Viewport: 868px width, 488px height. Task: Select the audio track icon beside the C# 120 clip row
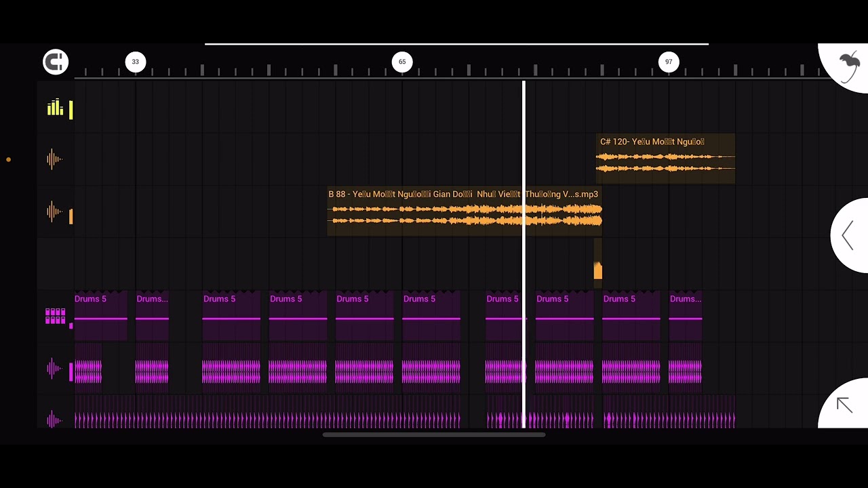pyautogui.click(x=54, y=159)
